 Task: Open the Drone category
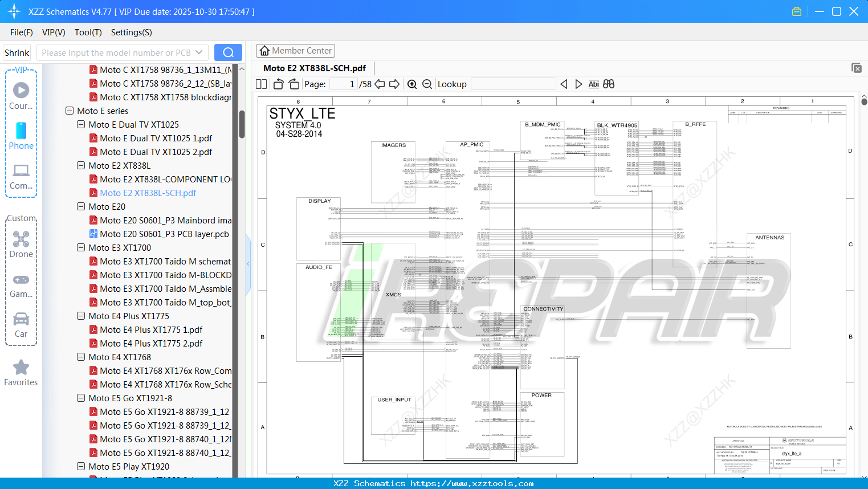[x=21, y=244]
